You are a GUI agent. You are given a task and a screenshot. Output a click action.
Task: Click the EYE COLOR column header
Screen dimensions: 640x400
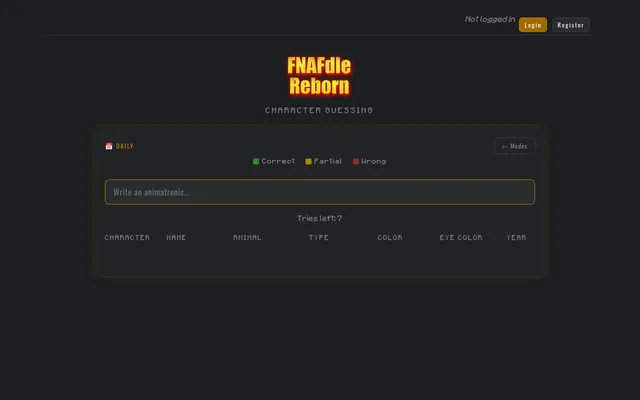point(461,238)
